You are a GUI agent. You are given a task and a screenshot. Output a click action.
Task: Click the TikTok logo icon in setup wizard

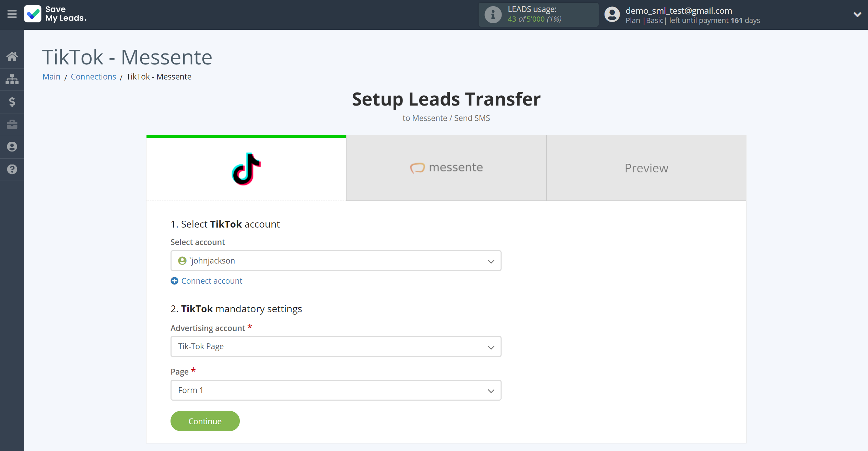[x=246, y=168]
